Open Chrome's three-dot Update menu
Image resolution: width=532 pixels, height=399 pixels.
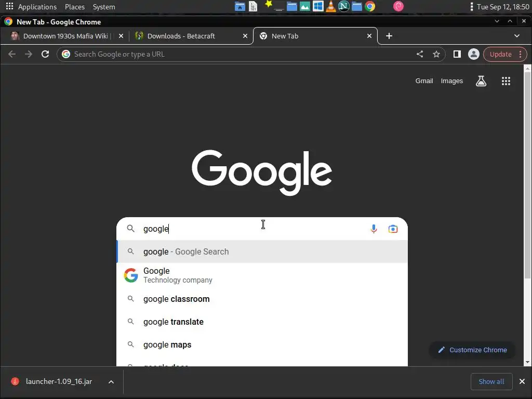tap(520, 54)
